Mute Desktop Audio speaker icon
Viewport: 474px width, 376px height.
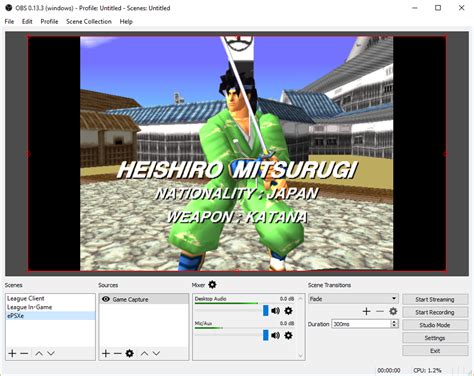click(x=275, y=311)
